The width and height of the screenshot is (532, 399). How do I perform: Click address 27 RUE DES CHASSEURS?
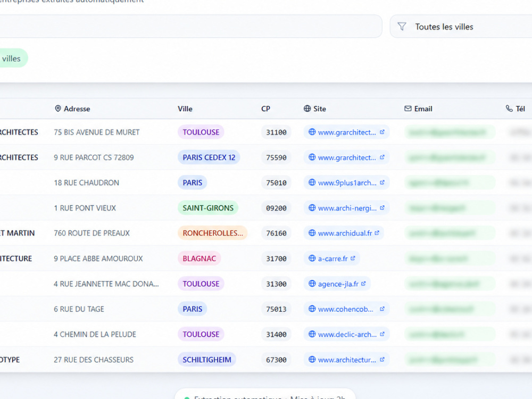coord(94,360)
